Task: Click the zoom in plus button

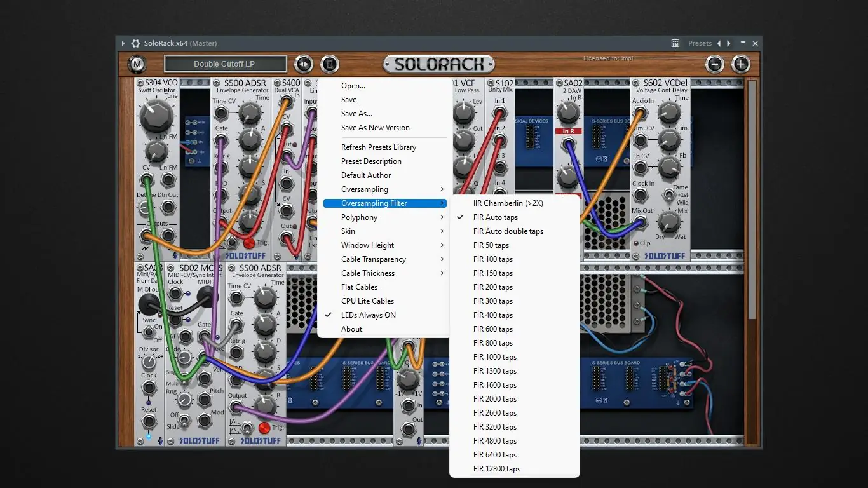Action: (741, 64)
